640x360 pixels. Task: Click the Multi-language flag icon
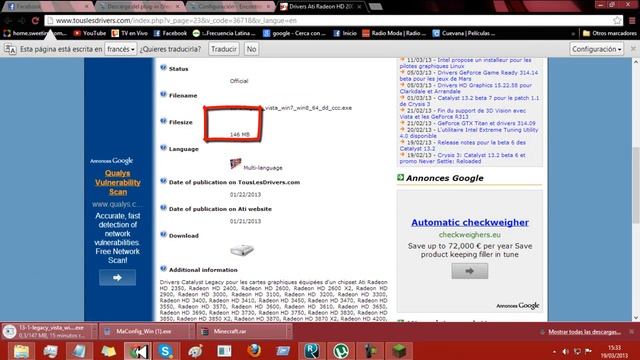pos(236,164)
